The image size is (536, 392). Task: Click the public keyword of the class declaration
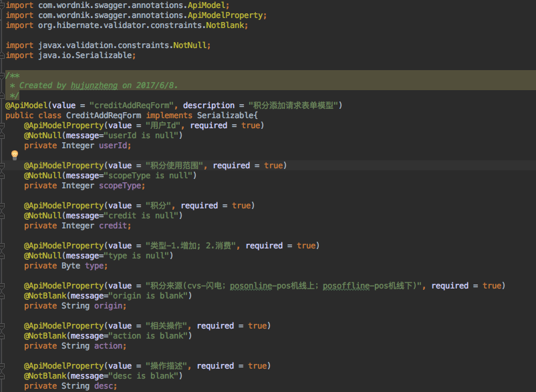point(19,116)
